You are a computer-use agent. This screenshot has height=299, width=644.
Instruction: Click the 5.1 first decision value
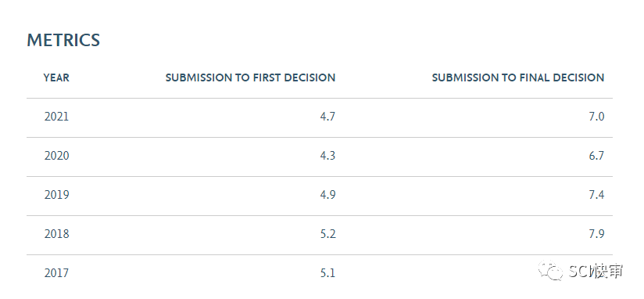click(327, 272)
